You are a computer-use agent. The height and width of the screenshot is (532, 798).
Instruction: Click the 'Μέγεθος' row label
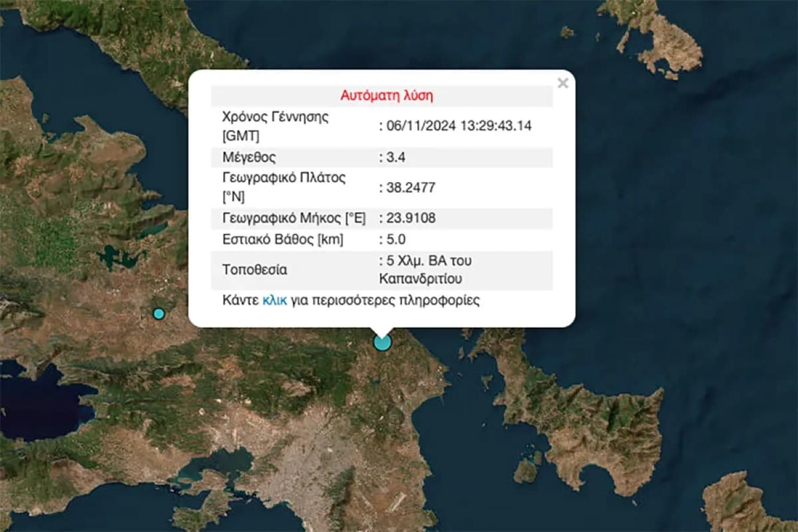[x=249, y=157]
